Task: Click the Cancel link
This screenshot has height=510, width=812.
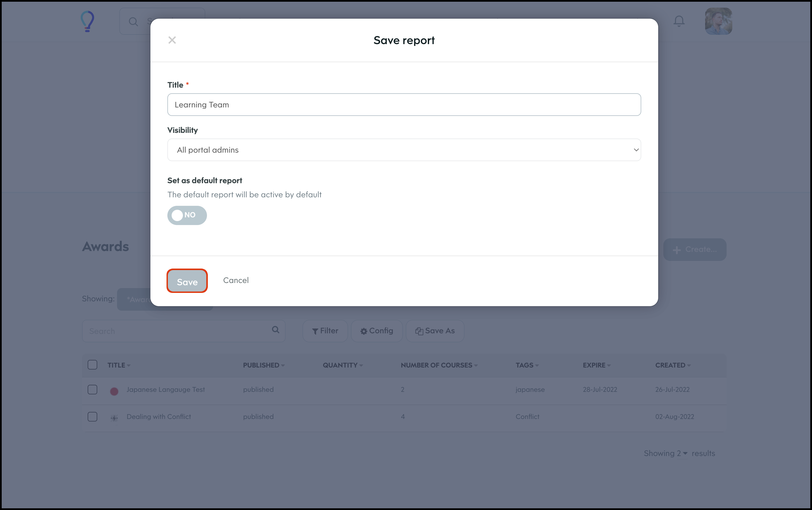Action: 236,280
